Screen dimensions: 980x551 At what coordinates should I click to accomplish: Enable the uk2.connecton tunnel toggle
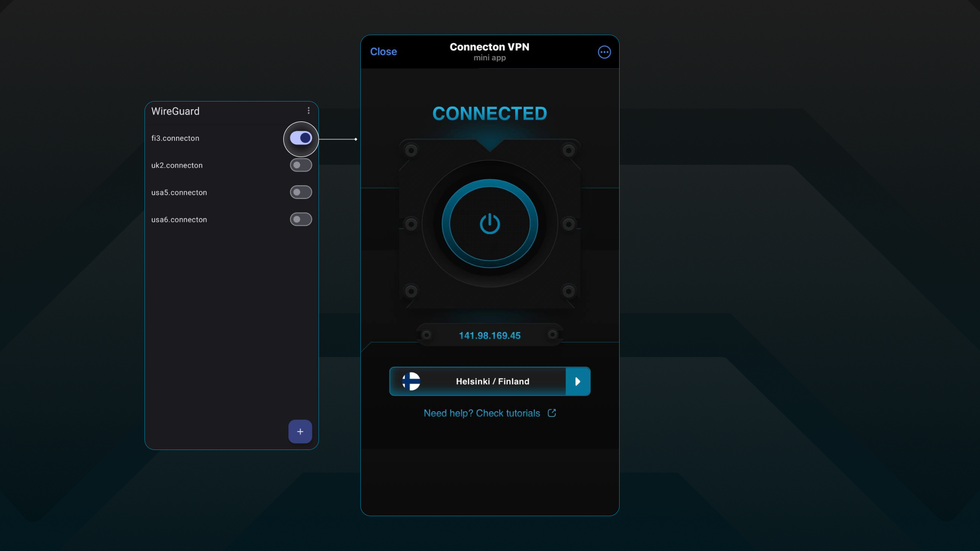tap(301, 165)
